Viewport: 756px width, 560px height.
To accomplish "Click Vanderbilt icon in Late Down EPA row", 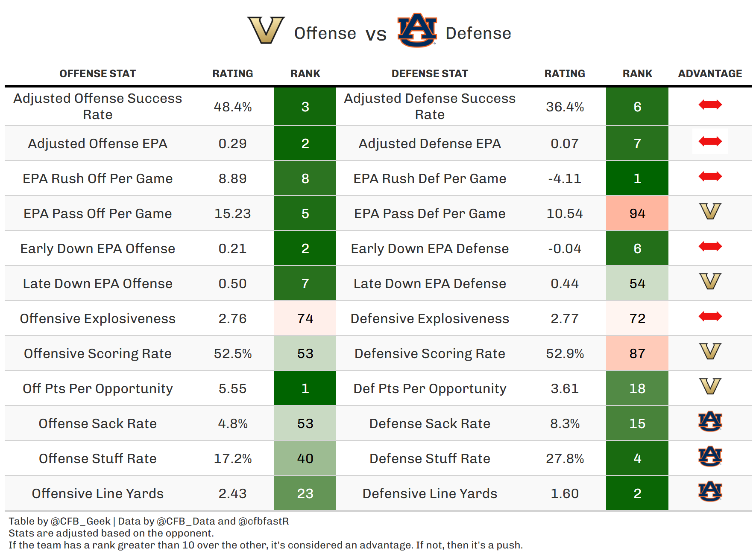I will pos(710,281).
